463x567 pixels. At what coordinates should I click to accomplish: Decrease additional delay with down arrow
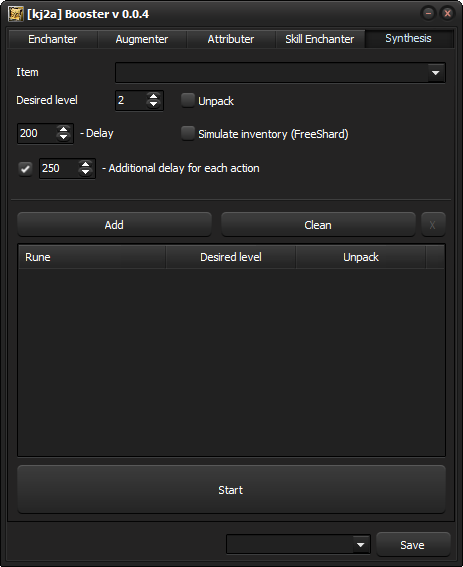pyautogui.click(x=86, y=172)
